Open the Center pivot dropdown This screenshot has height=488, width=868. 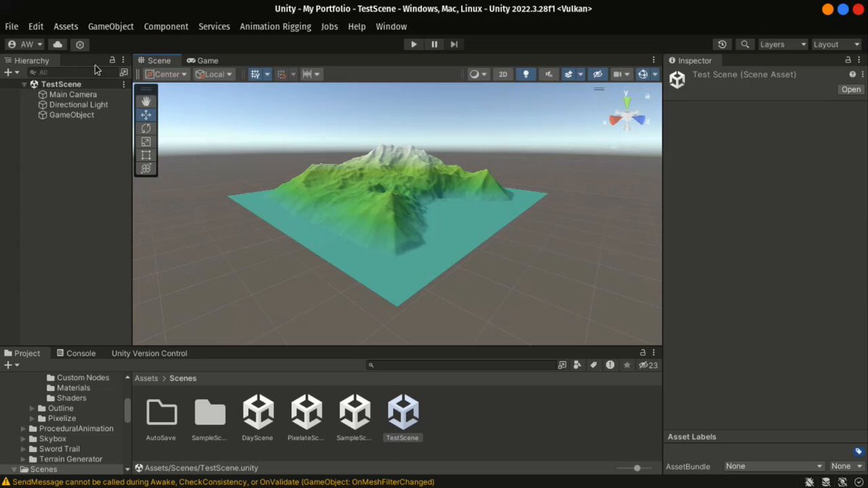click(166, 74)
